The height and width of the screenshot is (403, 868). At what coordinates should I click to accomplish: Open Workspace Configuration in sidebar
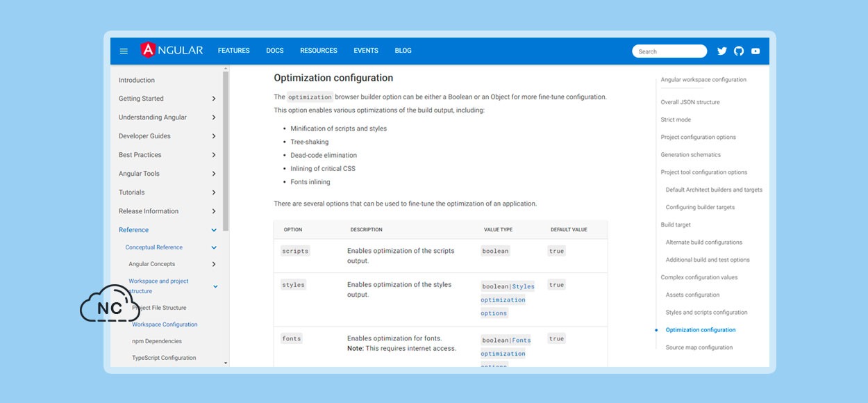165,324
